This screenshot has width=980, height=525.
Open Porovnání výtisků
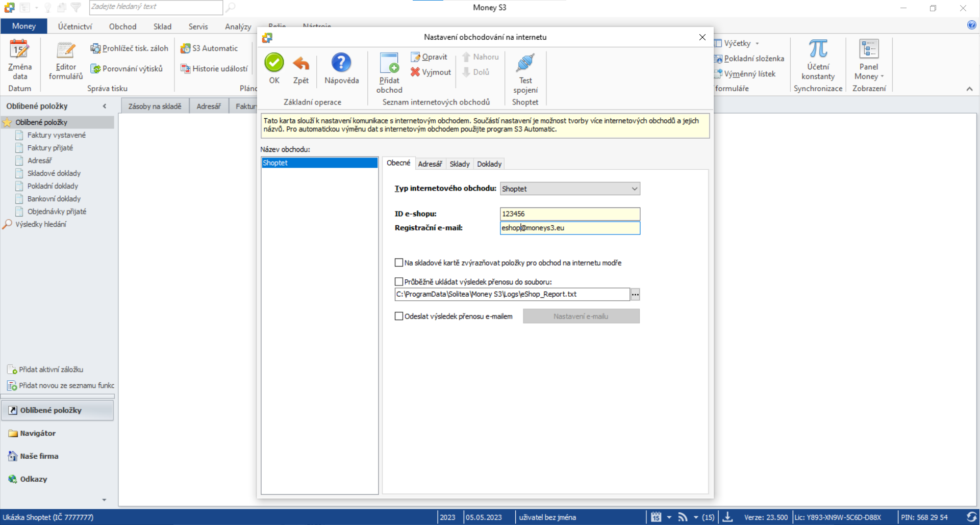point(127,69)
